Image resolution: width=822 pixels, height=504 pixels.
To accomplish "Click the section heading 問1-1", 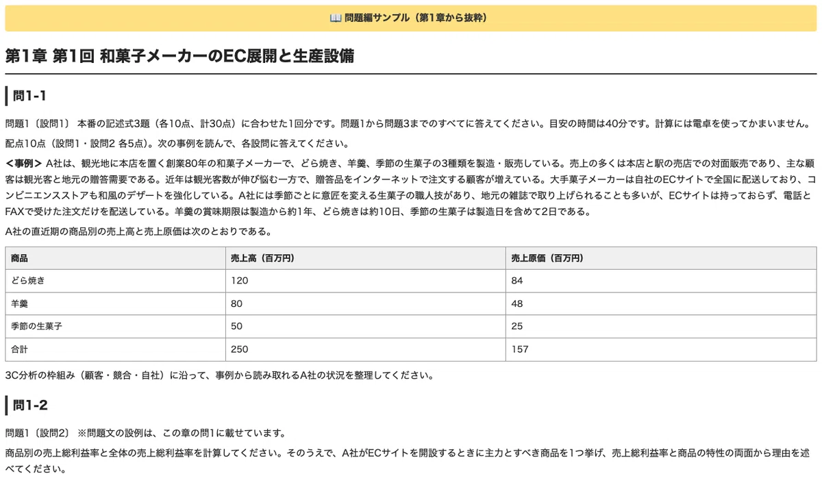I will point(30,96).
